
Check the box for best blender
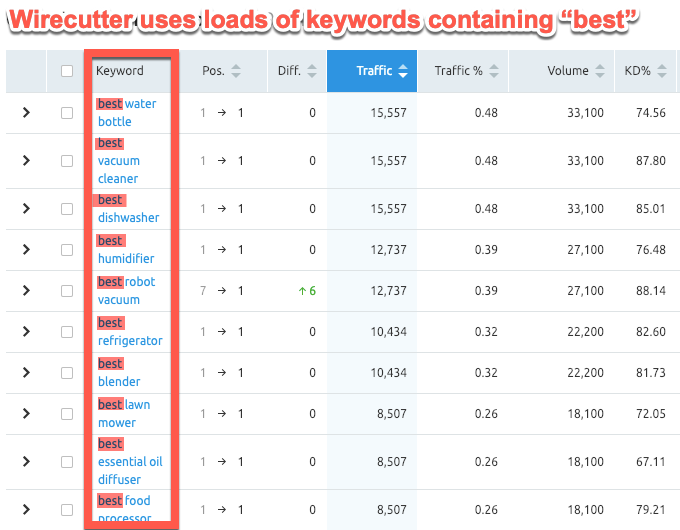click(67, 373)
